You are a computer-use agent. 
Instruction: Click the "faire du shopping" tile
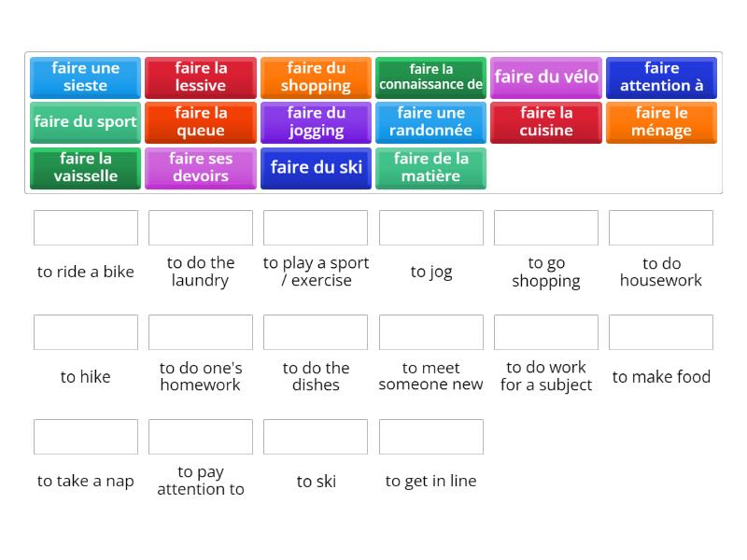[316, 77]
